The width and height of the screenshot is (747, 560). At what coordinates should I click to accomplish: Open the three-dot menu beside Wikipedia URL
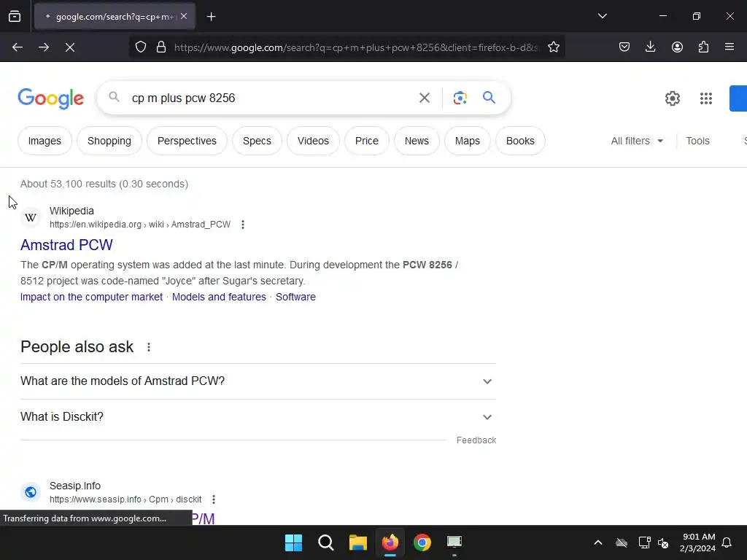pyautogui.click(x=243, y=225)
